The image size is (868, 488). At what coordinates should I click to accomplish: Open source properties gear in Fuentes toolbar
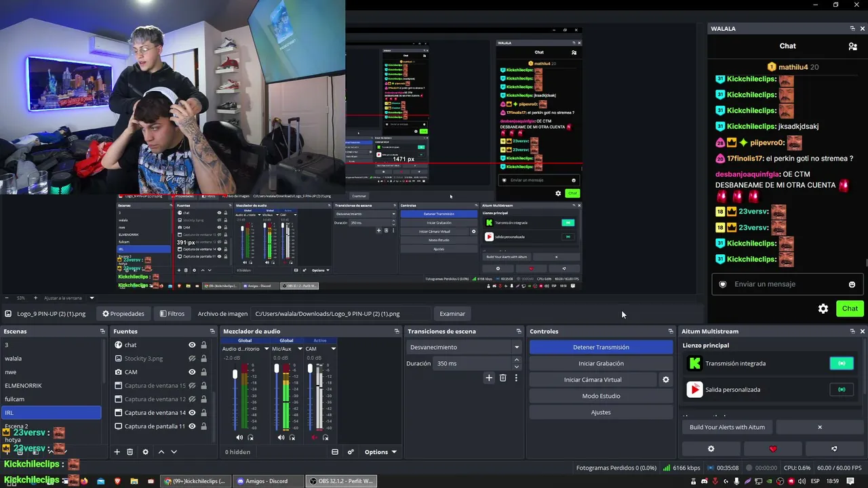tap(145, 452)
